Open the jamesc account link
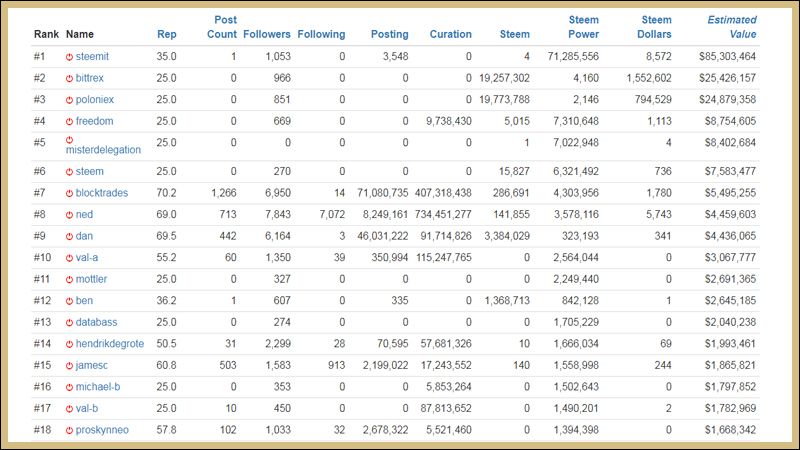Image resolution: width=800 pixels, height=450 pixels. pos(92,365)
